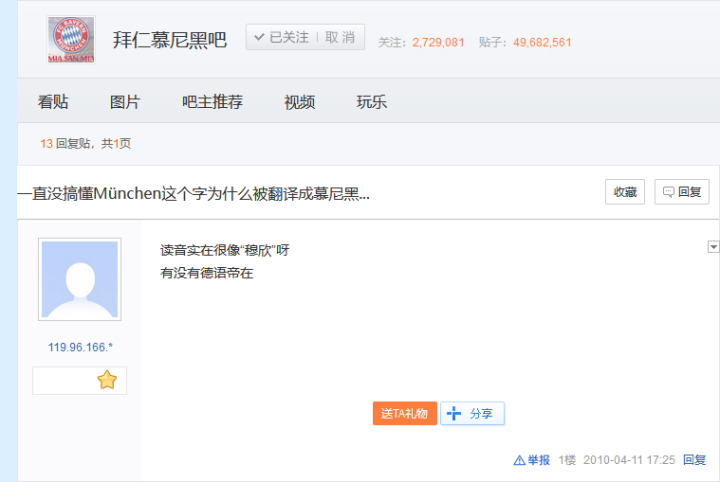Viewport: 720px width, 482px height.
Task: Click the 举报 warning triangle icon
Action: 519,460
